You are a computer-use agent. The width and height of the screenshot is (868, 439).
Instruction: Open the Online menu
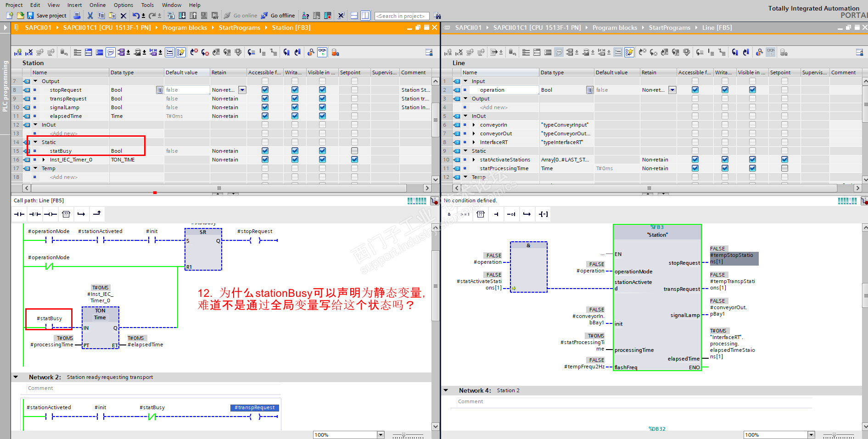97,5
